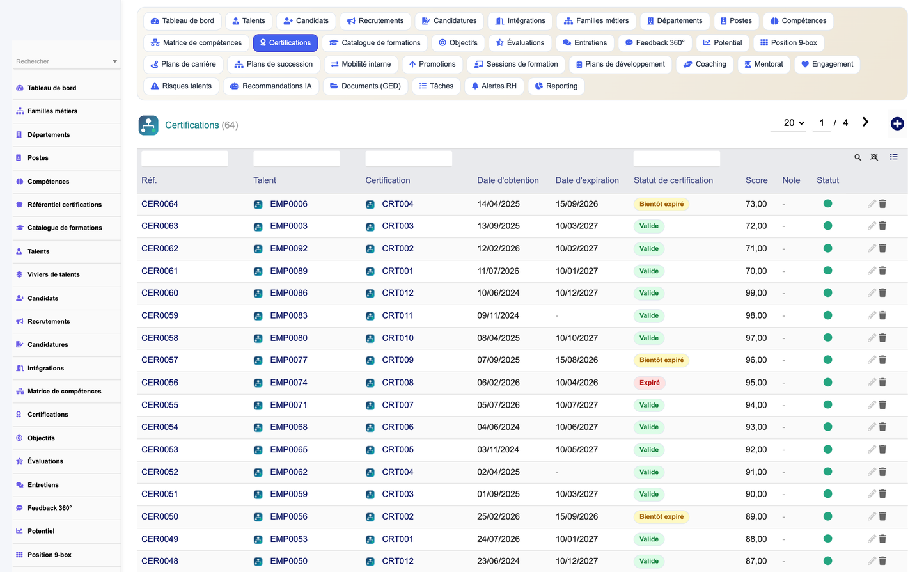
Task: Toggle the green status dot for CER0064
Action: point(827,203)
